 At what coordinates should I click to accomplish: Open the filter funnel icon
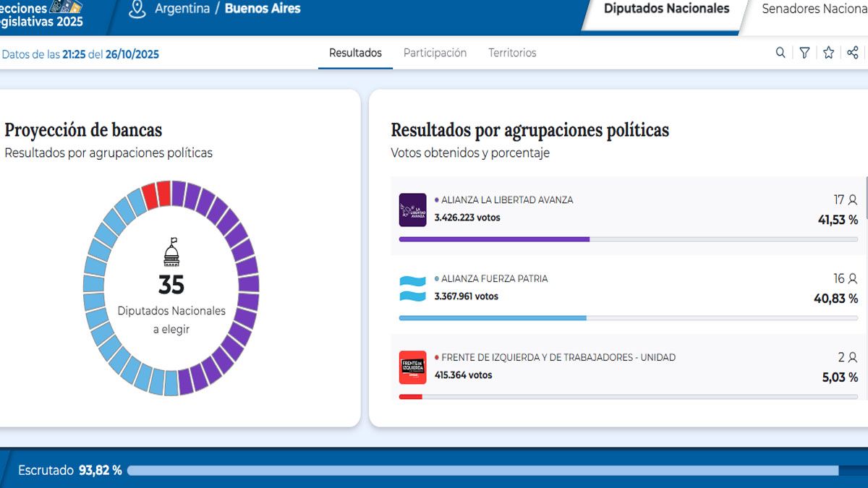804,53
